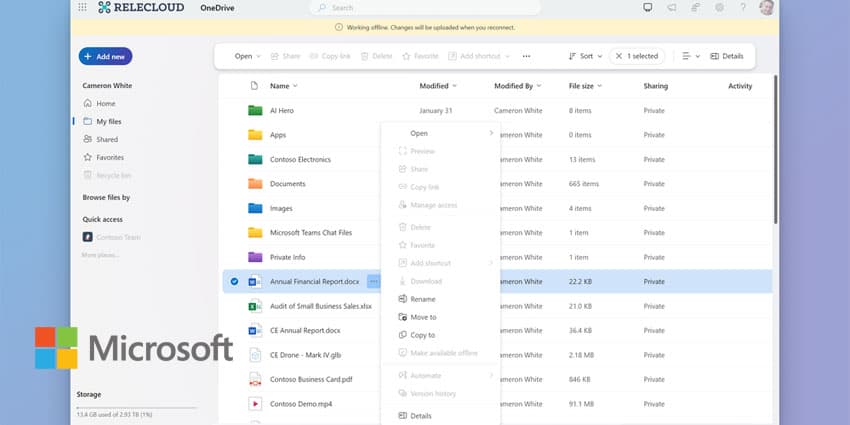Screen dimensions: 850x425
Task: Open Contoso Business Card.pdf file name
Action: coord(311,379)
